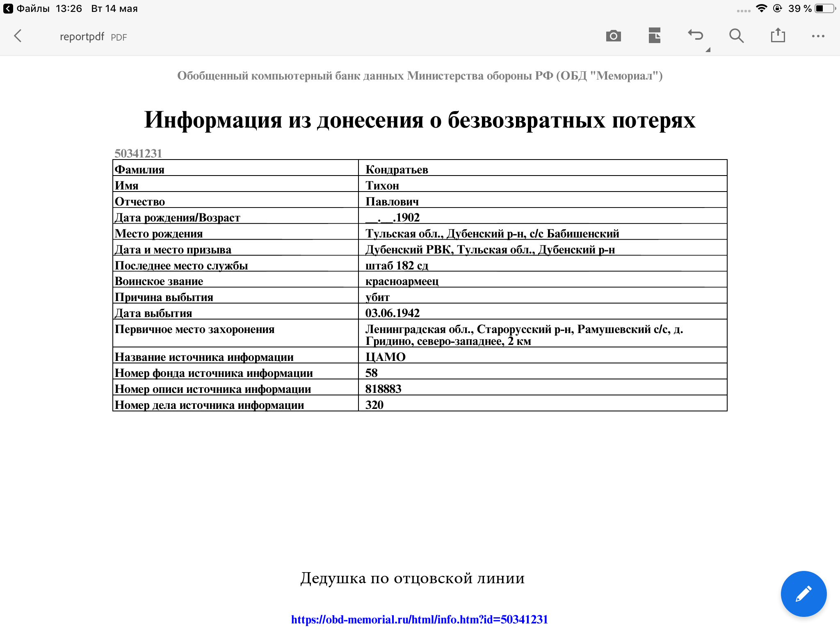Tap the clock showing 13:26
This screenshot has width=840, height=630.
pos(69,9)
